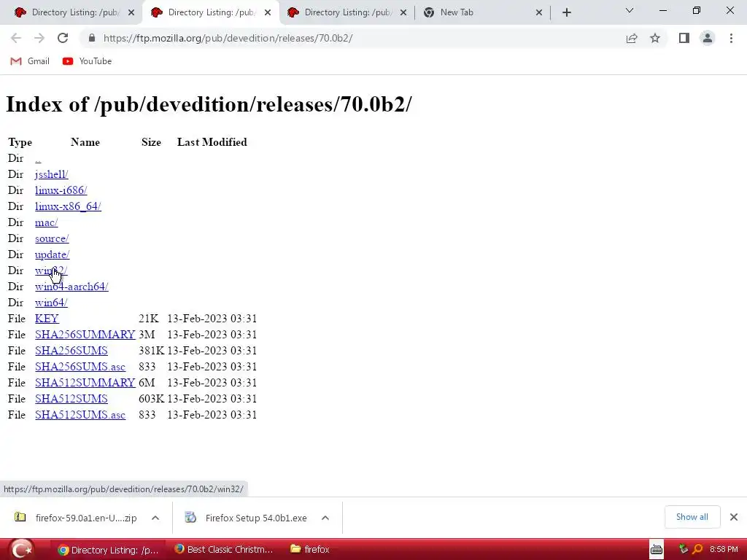The width and height of the screenshot is (747, 560).
Task: Close the active Directory Listing tab
Action: pos(268,12)
